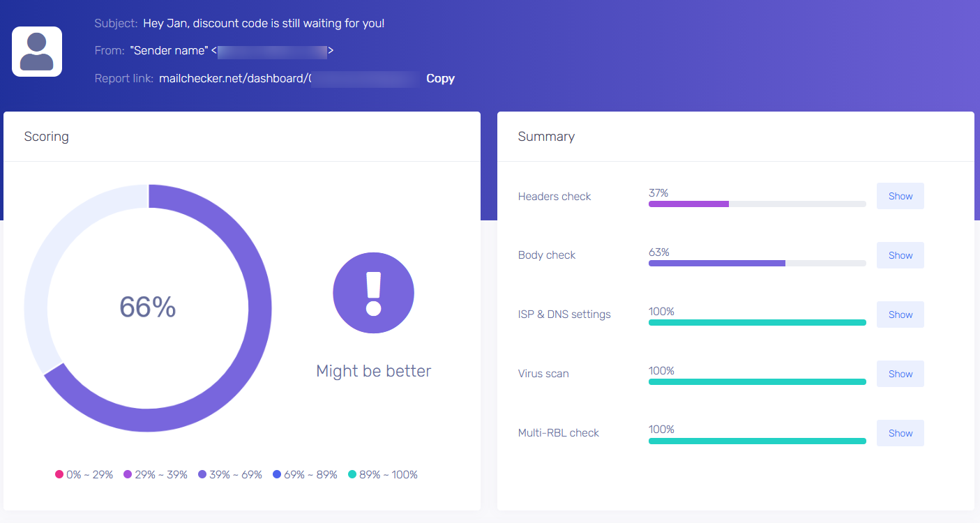This screenshot has height=523, width=980.
Task: Show the ISP & DNS settings details
Action: (x=900, y=314)
